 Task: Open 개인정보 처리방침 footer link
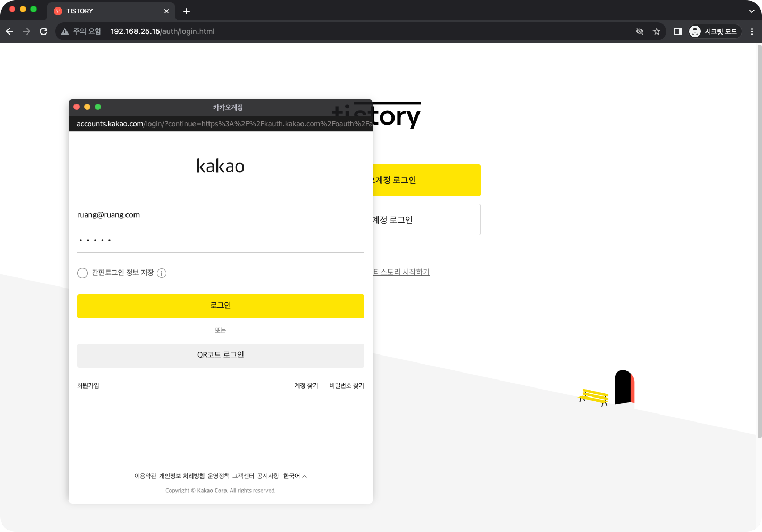pyautogui.click(x=182, y=476)
